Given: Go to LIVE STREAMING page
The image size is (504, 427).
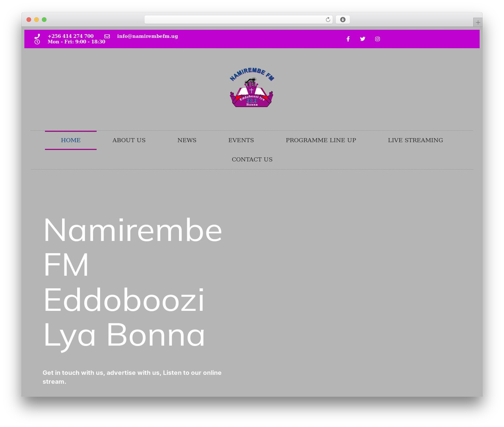Looking at the screenshot, I should [x=415, y=140].
